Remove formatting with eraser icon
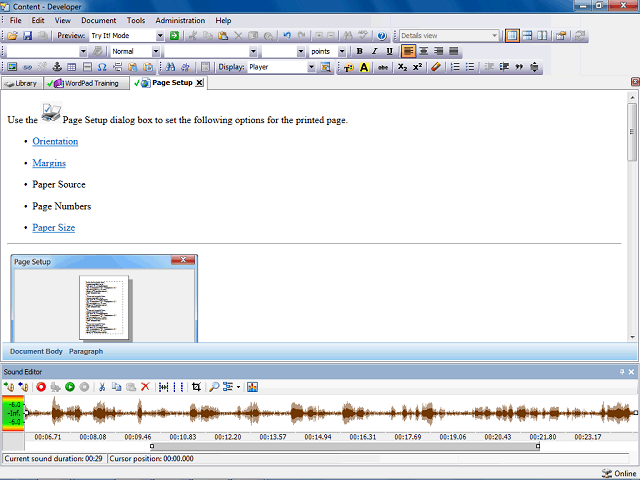 point(436,67)
